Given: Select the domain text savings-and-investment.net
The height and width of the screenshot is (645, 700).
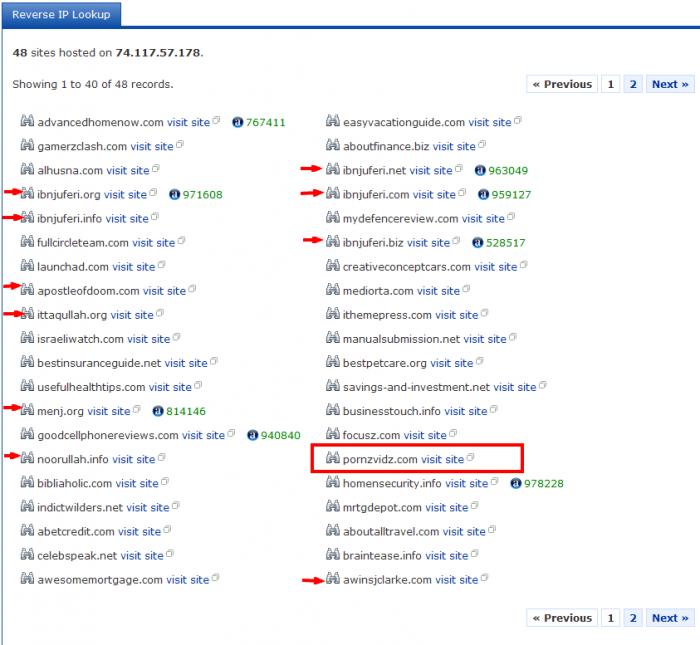Looking at the screenshot, I should (416, 387).
